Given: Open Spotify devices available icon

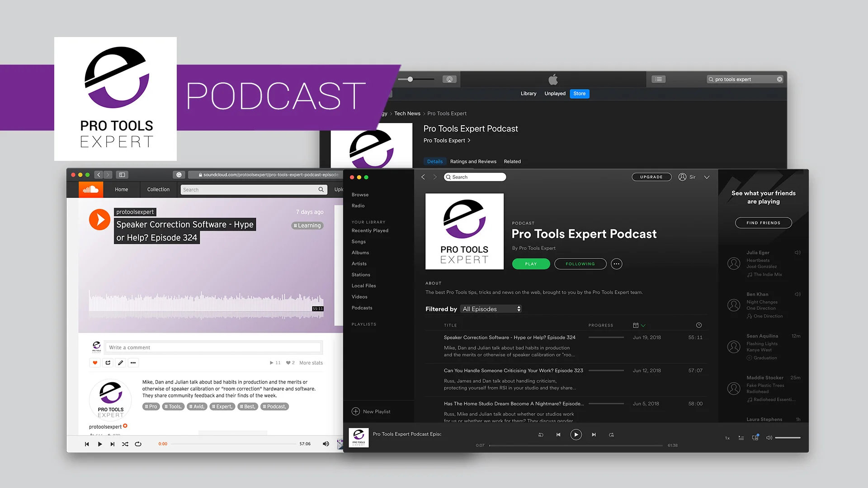Looking at the screenshot, I should (x=755, y=438).
